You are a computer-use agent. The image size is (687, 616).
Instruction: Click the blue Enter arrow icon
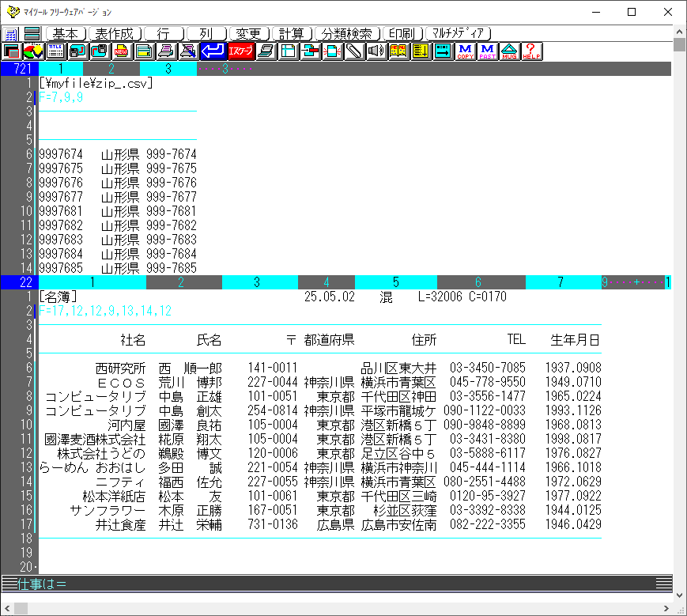(212, 51)
